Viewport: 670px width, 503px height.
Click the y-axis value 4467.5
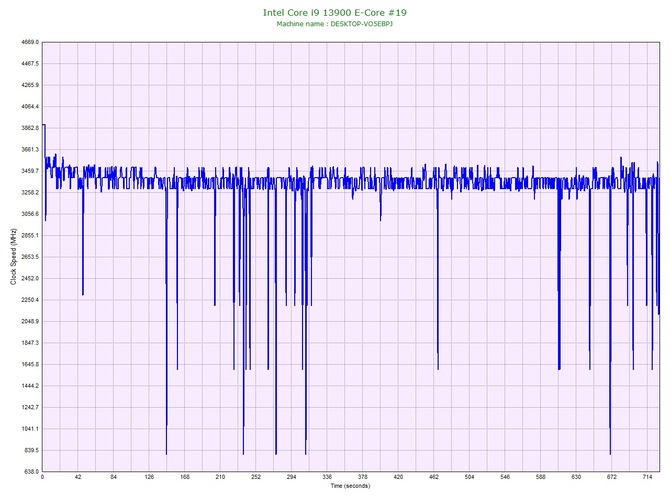[x=30, y=64]
